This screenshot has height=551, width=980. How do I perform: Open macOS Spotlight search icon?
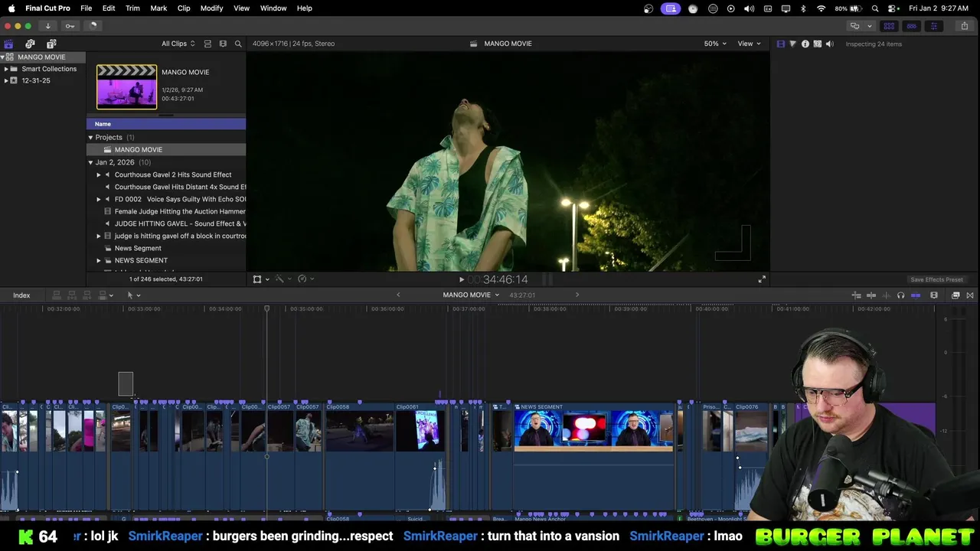[x=875, y=8]
